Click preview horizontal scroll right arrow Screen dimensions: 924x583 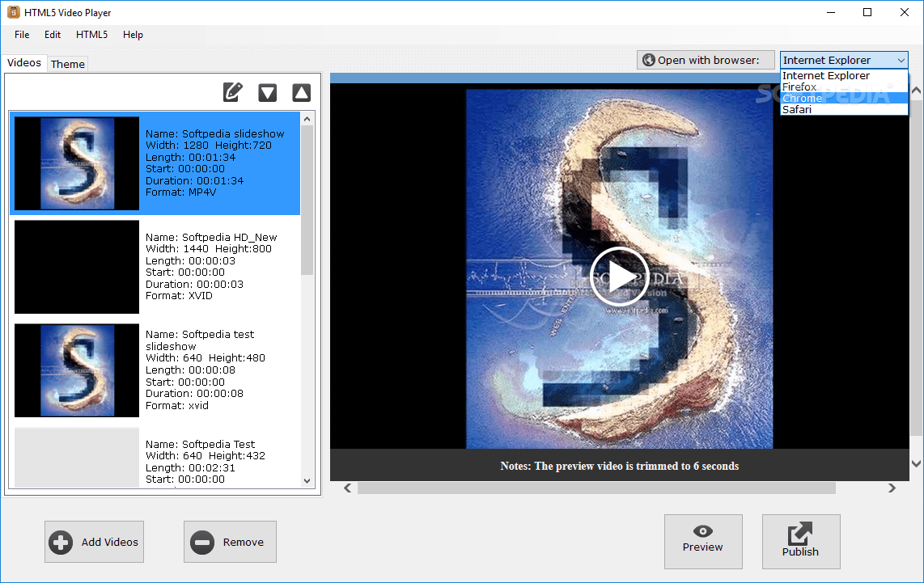click(x=892, y=488)
